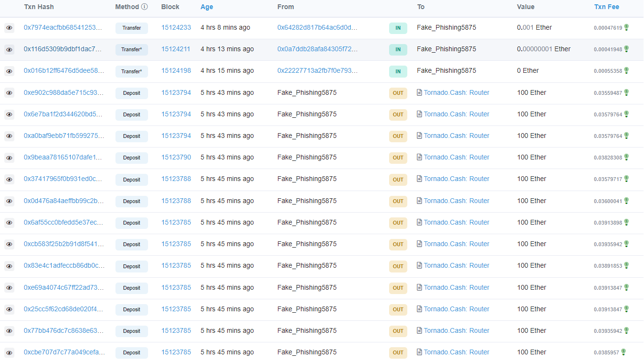
Task: Click eye icon beside 0x77bb476dc7c8638e63
Action: pyautogui.click(x=9, y=331)
